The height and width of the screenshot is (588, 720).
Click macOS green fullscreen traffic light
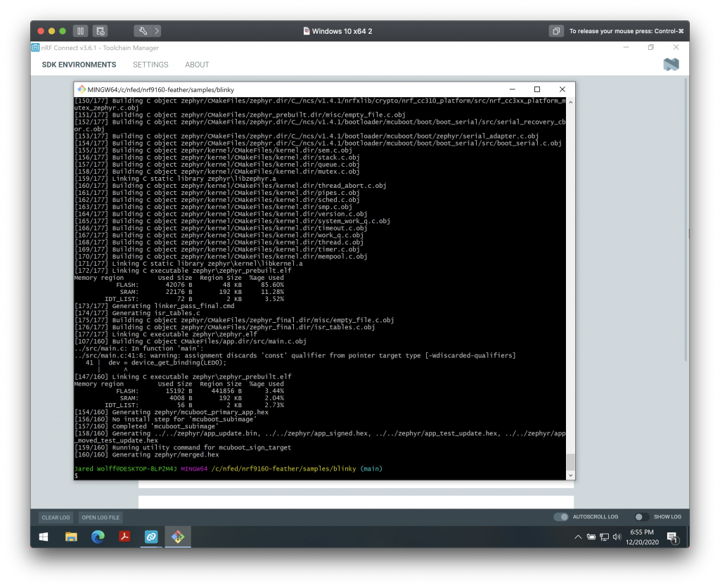pyautogui.click(x=63, y=31)
